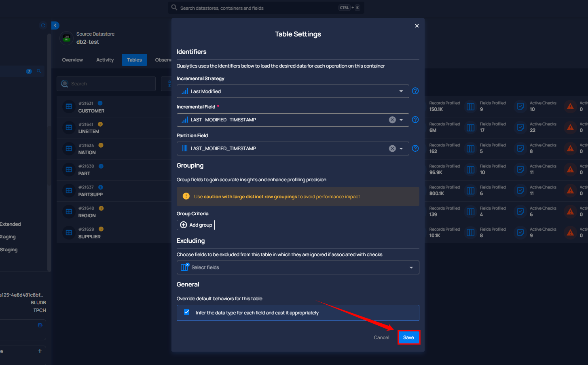Screen dimensions: 588x365
Task: Open the db2-test datastore icon
Action: [67, 38]
